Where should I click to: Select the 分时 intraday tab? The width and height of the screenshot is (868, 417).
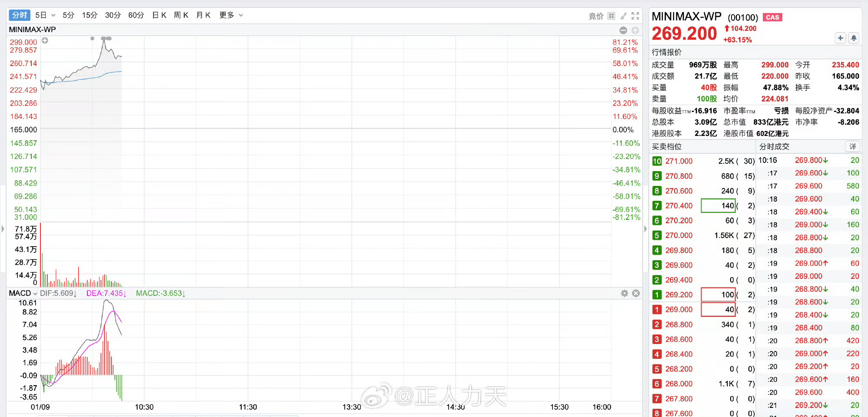tap(19, 15)
